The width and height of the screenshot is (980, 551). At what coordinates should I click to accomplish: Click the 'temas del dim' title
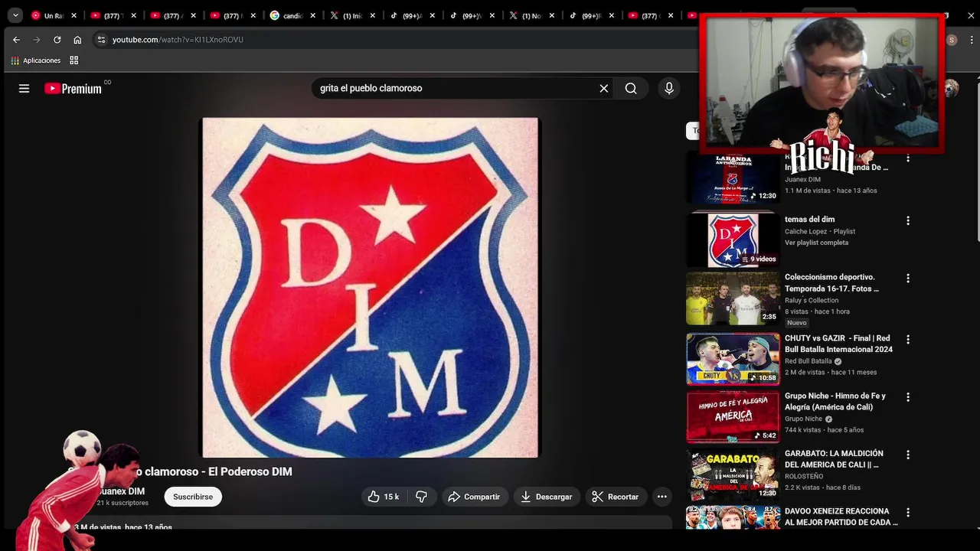(x=809, y=220)
